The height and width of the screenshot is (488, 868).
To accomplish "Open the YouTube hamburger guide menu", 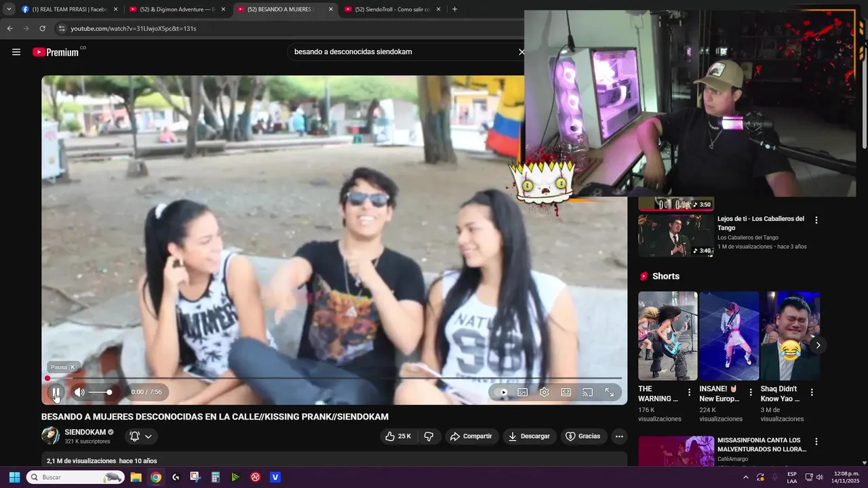I will [x=16, y=52].
